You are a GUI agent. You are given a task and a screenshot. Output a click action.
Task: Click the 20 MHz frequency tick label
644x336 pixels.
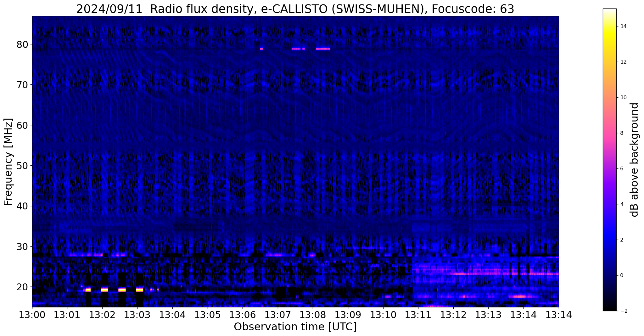(x=22, y=287)
